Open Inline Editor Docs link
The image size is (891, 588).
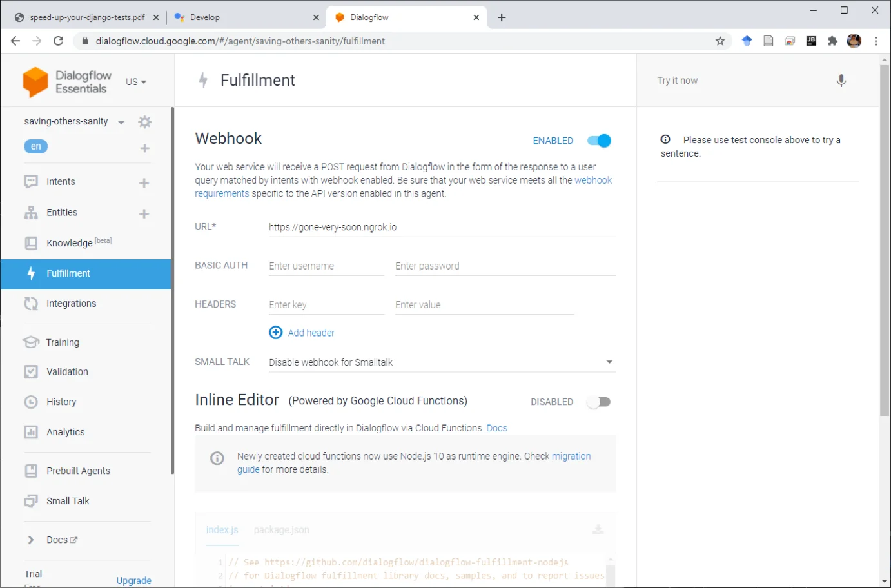496,428
